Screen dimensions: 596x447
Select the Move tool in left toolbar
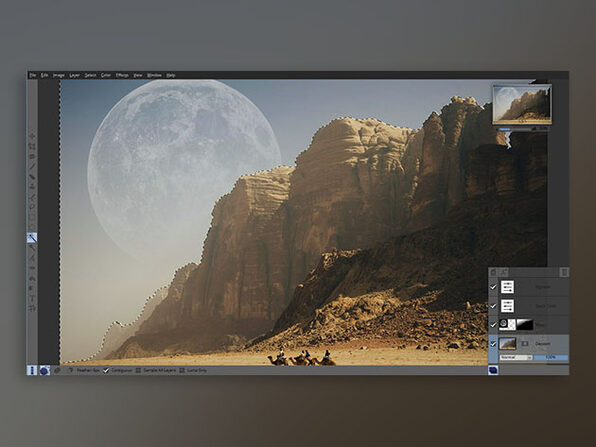(x=32, y=135)
